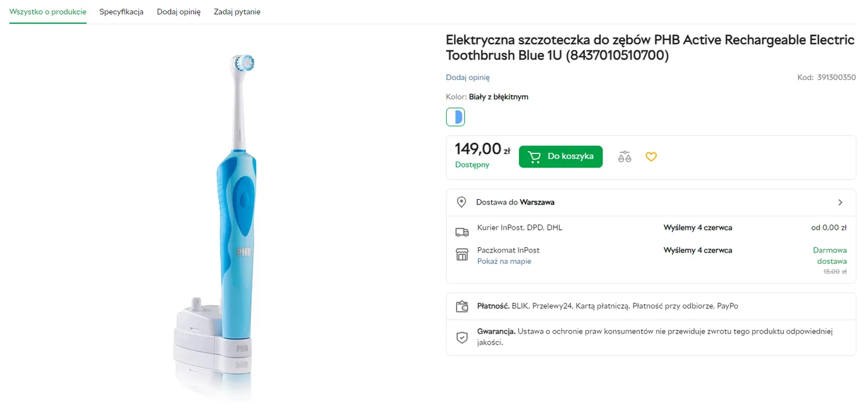Go to the Zadaj pytanie tab
The height and width of the screenshot is (410, 868).
[237, 12]
